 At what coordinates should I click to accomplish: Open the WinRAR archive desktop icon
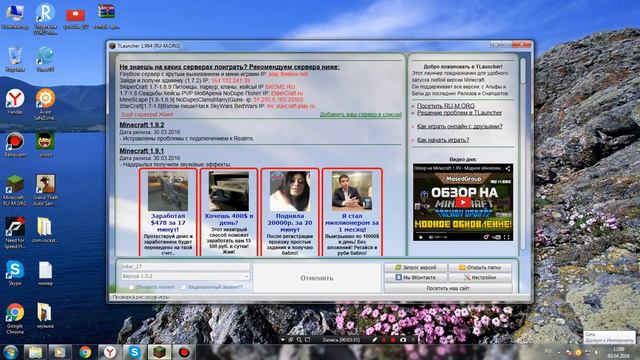point(106,16)
